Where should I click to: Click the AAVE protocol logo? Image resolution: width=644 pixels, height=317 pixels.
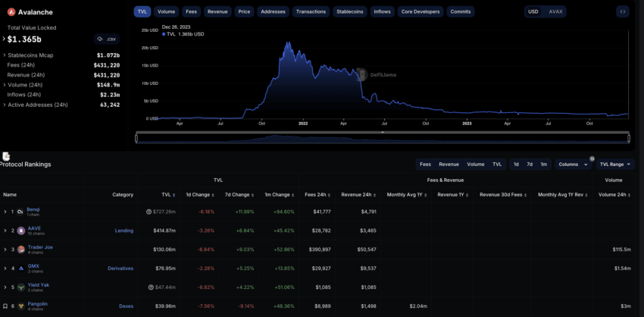click(20, 230)
